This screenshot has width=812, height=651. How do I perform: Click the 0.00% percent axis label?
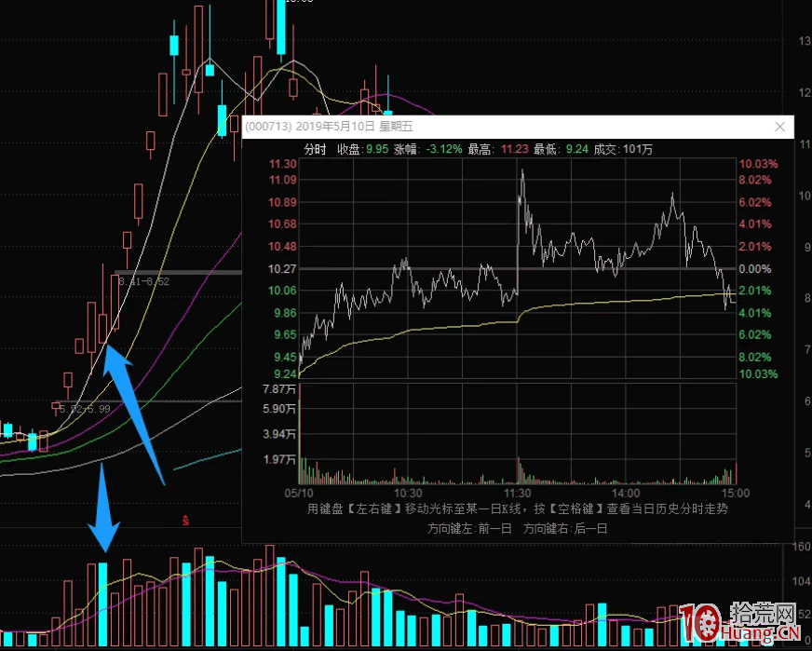coord(755,269)
